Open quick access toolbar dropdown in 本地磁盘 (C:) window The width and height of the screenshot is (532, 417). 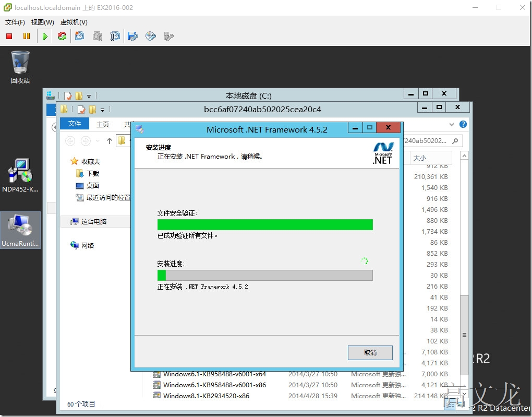[x=89, y=97]
